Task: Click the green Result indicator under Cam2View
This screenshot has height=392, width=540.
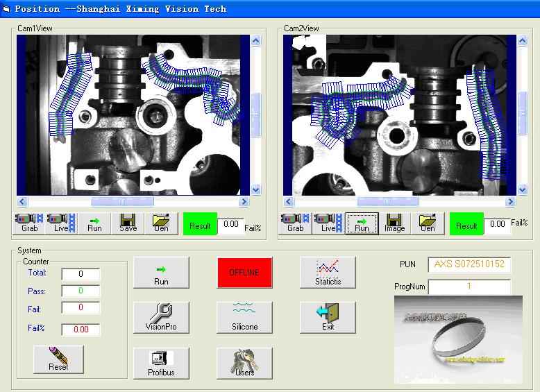Action: coord(466,224)
